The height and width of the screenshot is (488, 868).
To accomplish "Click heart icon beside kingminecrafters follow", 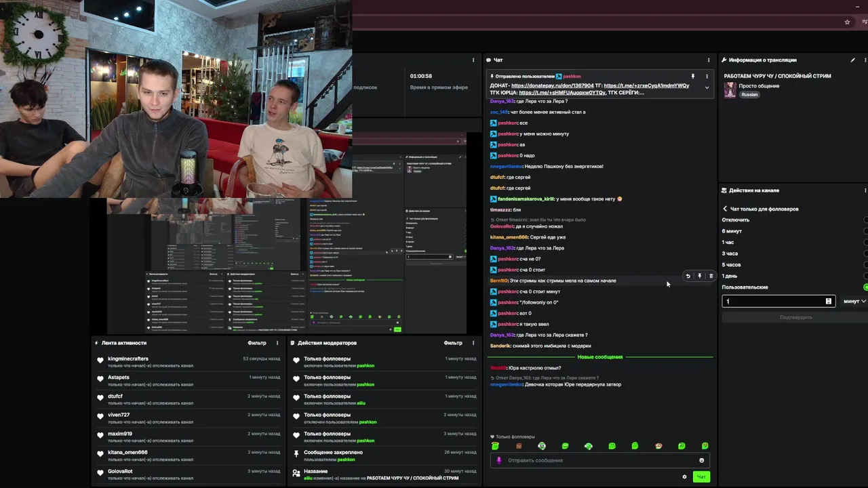I will [x=100, y=361].
